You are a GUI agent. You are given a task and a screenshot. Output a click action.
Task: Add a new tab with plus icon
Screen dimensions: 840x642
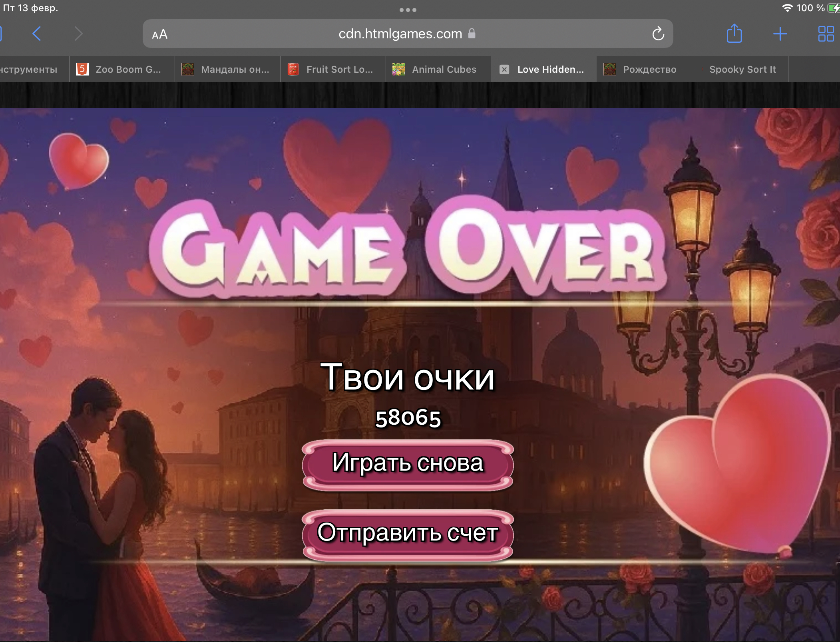780,34
